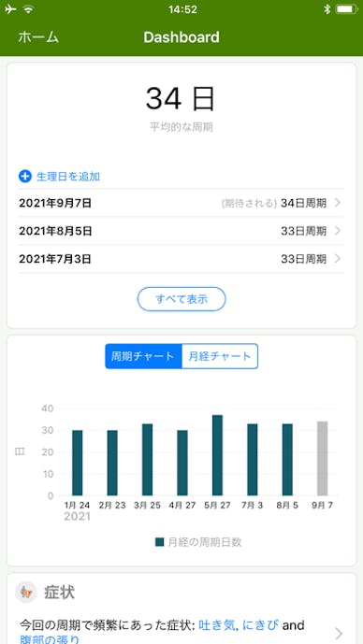
Task: Select the 5月 27 bar in chart
Action: [x=217, y=455]
